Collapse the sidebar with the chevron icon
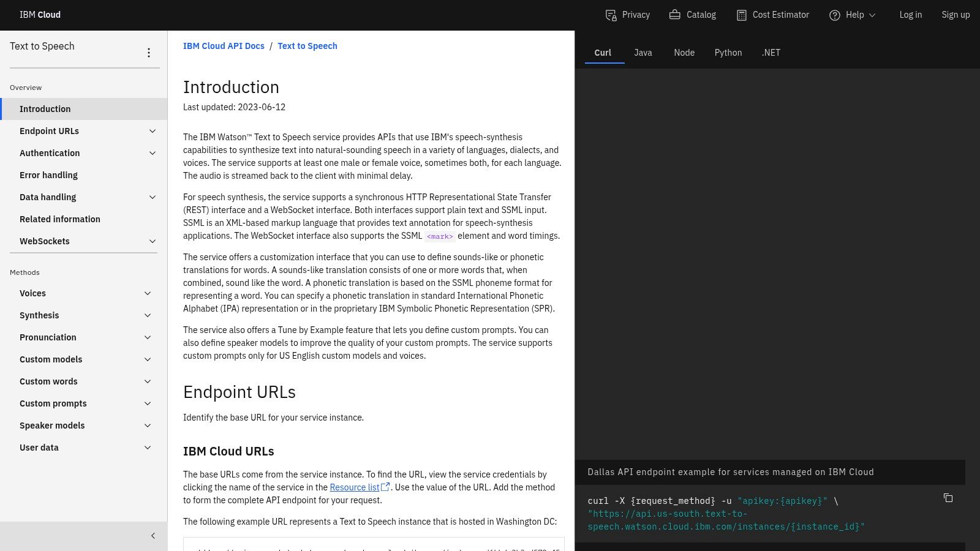This screenshot has height=551, width=980. point(153,536)
